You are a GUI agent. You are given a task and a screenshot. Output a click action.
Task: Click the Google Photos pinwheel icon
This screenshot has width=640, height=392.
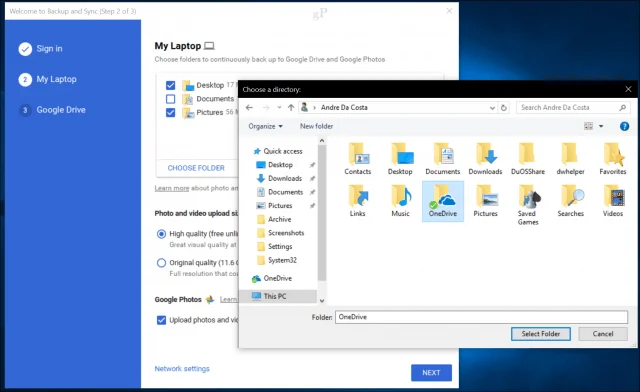point(210,299)
